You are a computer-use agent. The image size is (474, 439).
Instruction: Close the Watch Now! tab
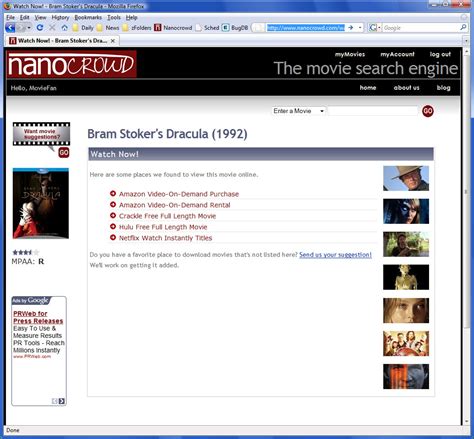(113, 41)
